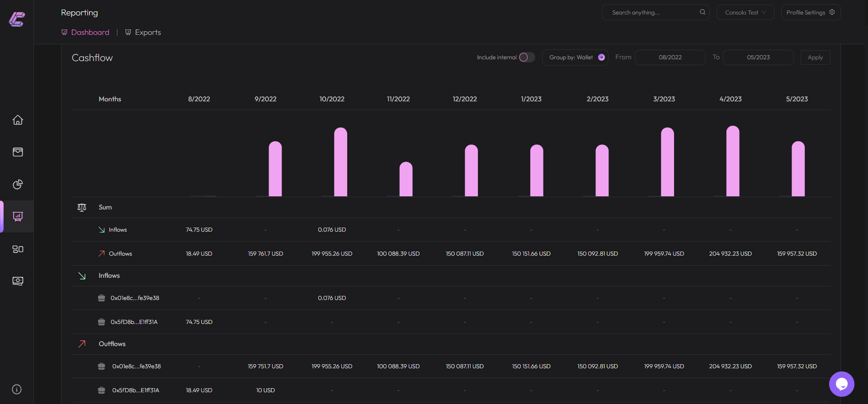The image size is (868, 404).
Task: Open the pie chart sidebar icon
Action: [18, 184]
